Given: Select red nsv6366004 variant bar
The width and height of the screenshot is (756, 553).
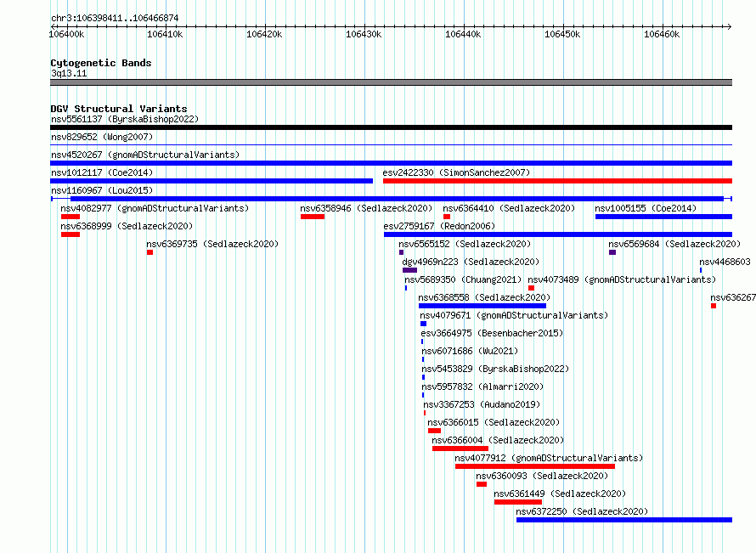Looking at the screenshot, I should (x=460, y=449).
